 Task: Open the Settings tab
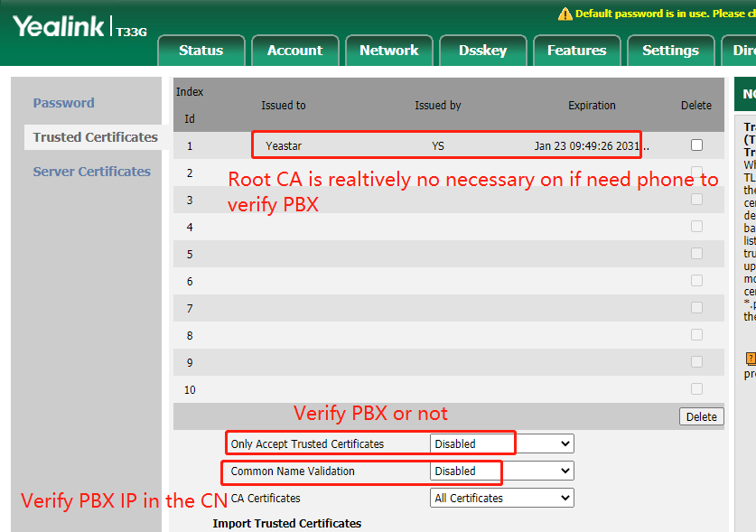point(671,51)
